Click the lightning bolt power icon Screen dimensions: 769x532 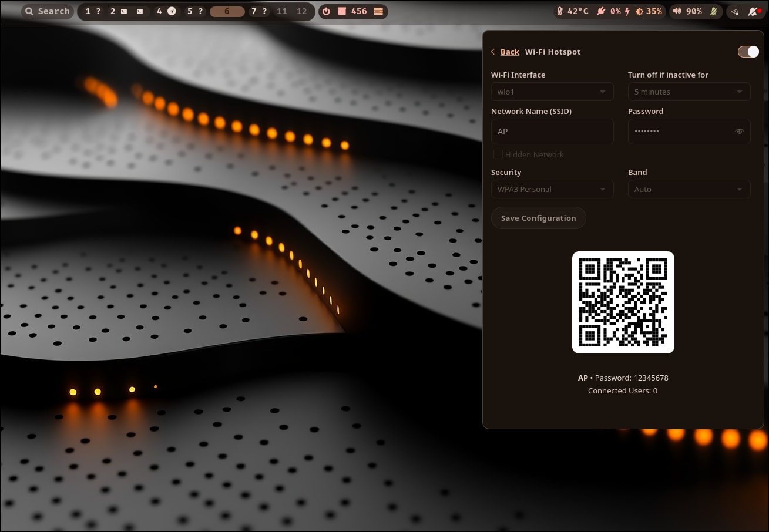tap(627, 11)
